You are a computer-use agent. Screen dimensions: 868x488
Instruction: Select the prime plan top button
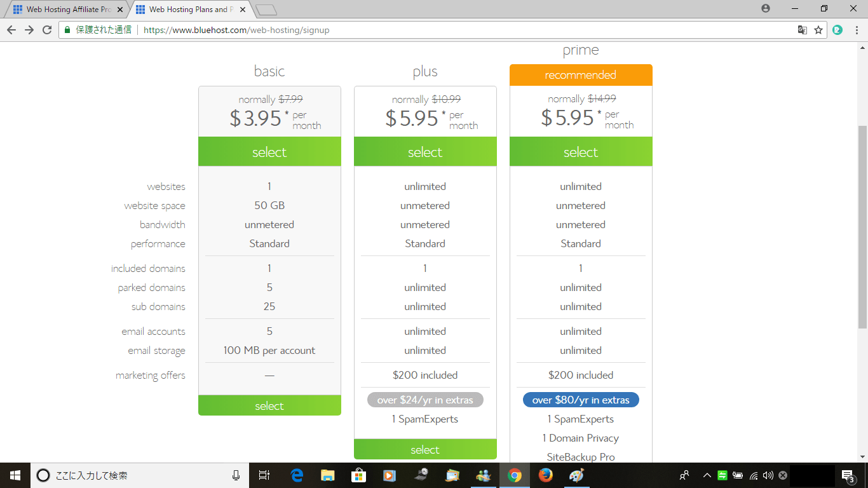(x=581, y=152)
